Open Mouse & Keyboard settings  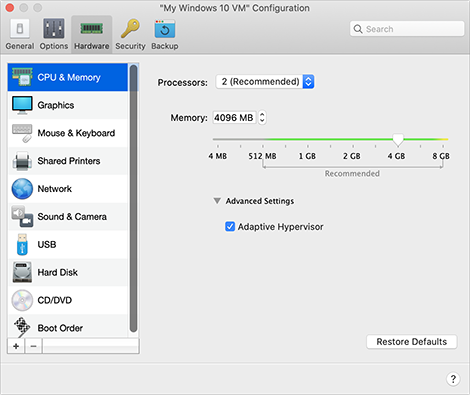[x=68, y=133]
